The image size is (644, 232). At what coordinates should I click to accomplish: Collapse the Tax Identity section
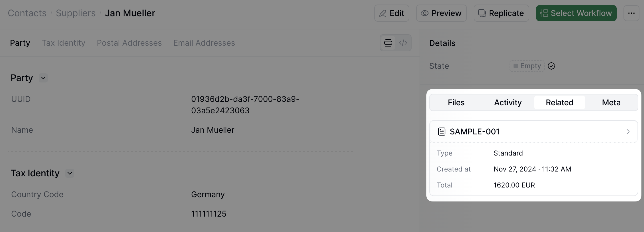coord(70,173)
